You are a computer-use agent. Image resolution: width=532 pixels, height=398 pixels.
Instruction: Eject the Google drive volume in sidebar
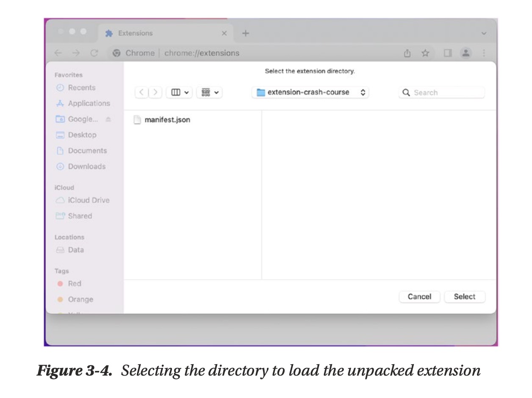(108, 119)
